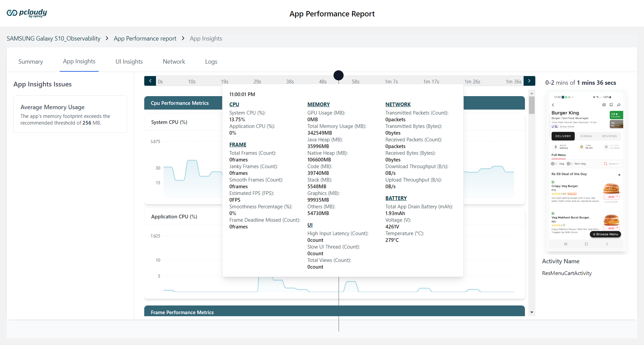The width and height of the screenshot is (644, 345).
Task: Open the SAMSUNG Galaxy S10_Observability breadcrumb
Action: [54, 39]
